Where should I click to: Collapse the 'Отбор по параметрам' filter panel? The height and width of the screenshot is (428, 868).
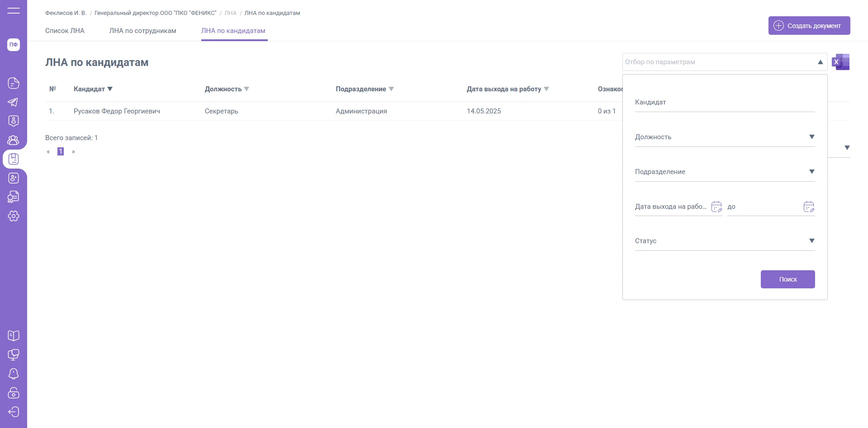820,62
